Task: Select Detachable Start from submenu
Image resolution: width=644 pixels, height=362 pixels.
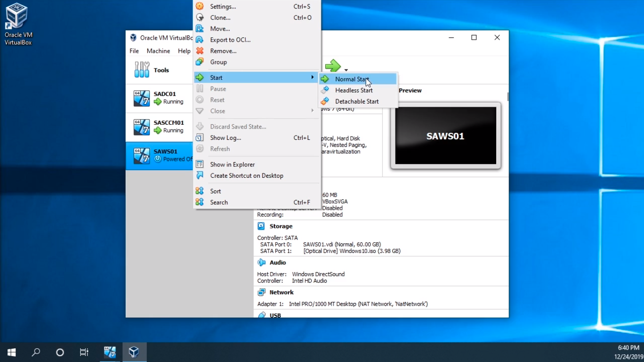Action: pyautogui.click(x=356, y=102)
